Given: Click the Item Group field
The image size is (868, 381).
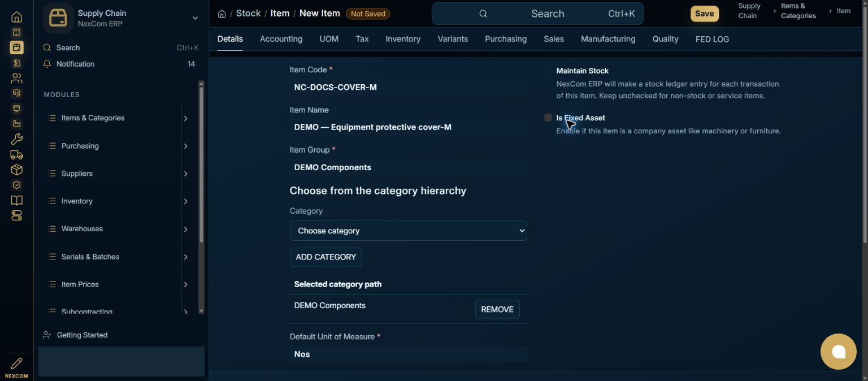Looking at the screenshot, I should point(408,167).
